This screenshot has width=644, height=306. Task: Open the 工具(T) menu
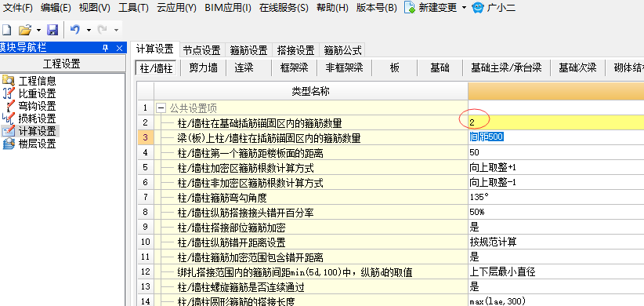point(133,7)
